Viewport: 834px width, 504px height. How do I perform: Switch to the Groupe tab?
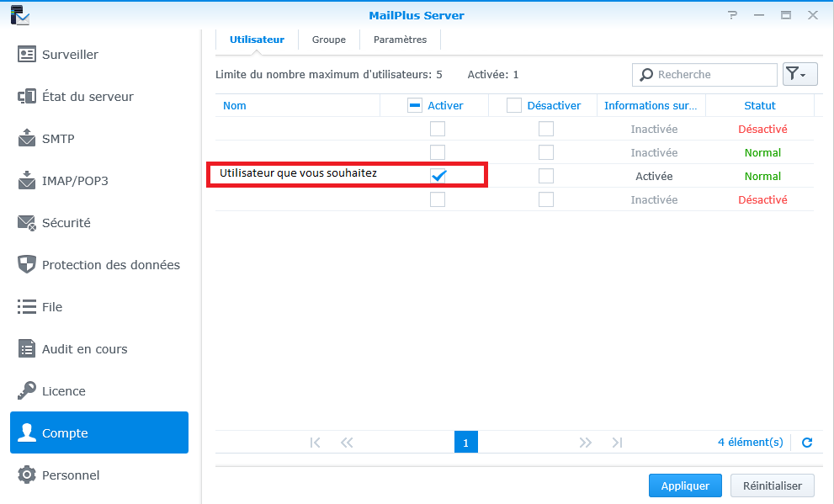pos(329,40)
